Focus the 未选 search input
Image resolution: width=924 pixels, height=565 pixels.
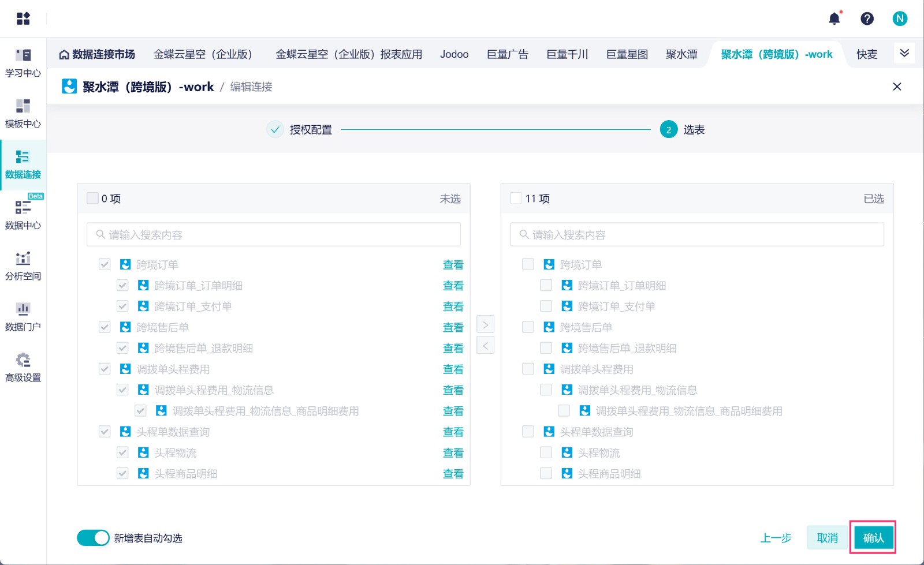pos(274,234)
